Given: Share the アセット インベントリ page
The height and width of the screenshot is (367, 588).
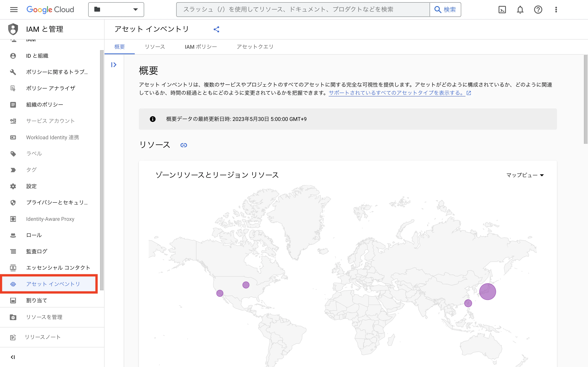Looking at the screenshot, I should coord(216,29).
